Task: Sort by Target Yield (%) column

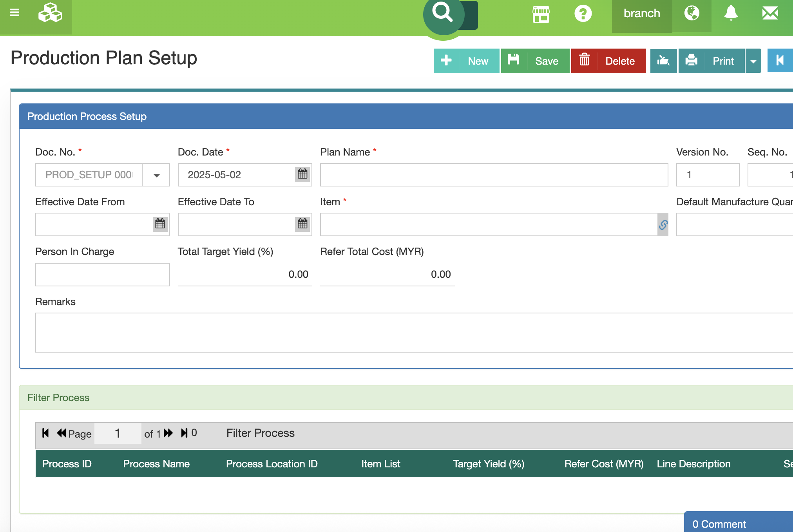Action: pyautogui.click(x=489, y=464)
